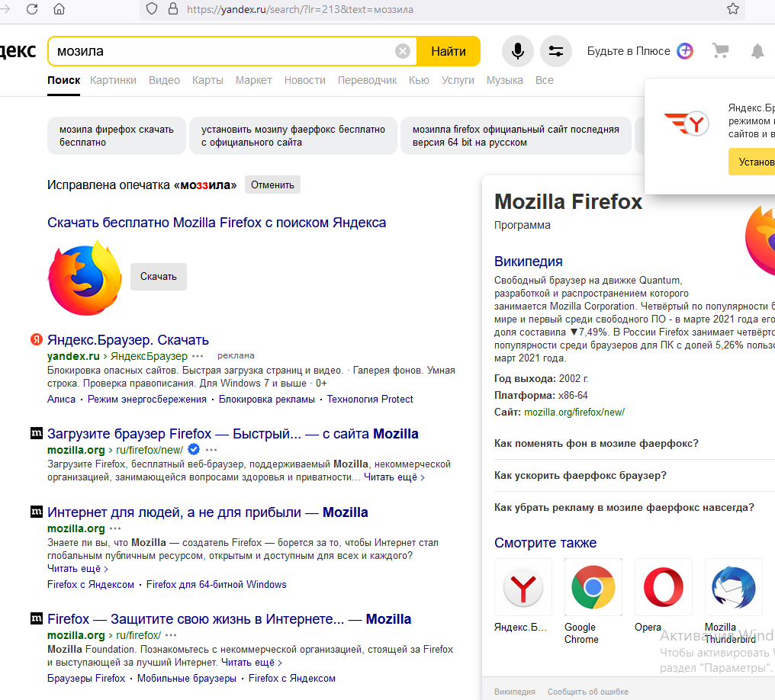Bookmark this page with the star icon
Screen dimensions: 775x700
pyautogui.click(x=733, y=9)
